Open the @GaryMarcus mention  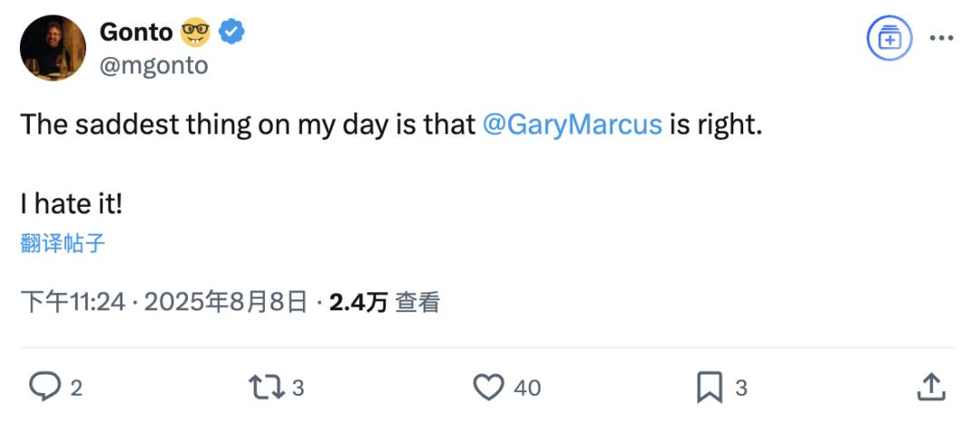click(573, 124)
